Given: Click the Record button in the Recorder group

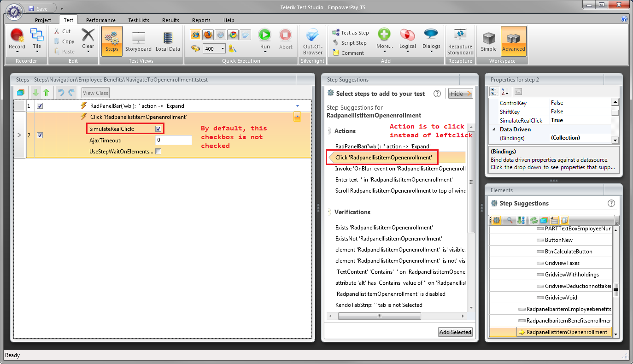Looking at the screenshot, I should [17, 40].
